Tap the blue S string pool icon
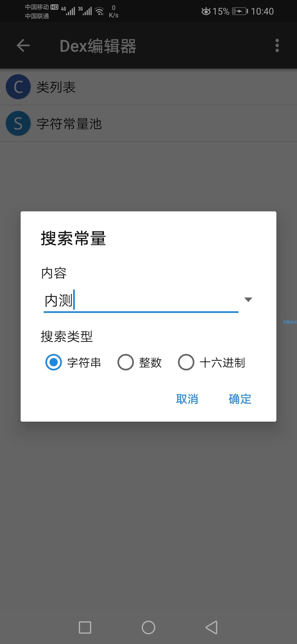 click(18, 123)
